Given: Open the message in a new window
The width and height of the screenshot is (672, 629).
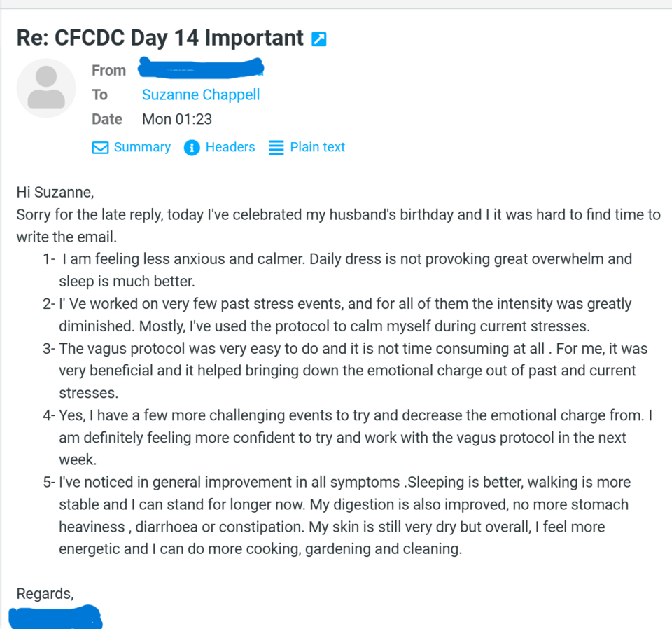Looking at the screenshot, I should point(318,39).
